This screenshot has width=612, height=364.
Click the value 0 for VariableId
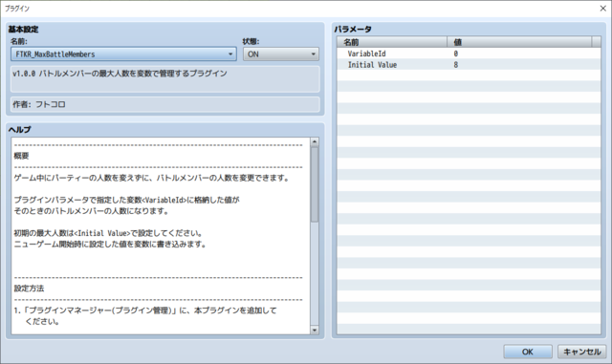pos(455,54)
